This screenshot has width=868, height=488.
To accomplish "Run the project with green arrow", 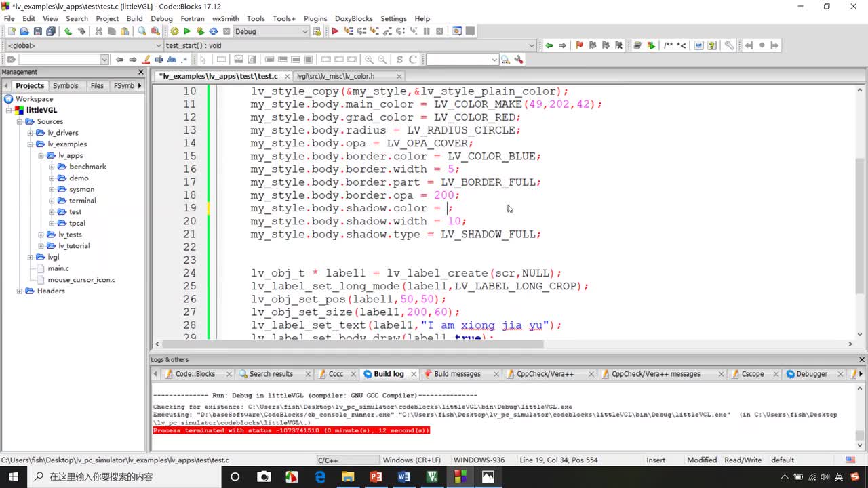I will tap(187, 31).
